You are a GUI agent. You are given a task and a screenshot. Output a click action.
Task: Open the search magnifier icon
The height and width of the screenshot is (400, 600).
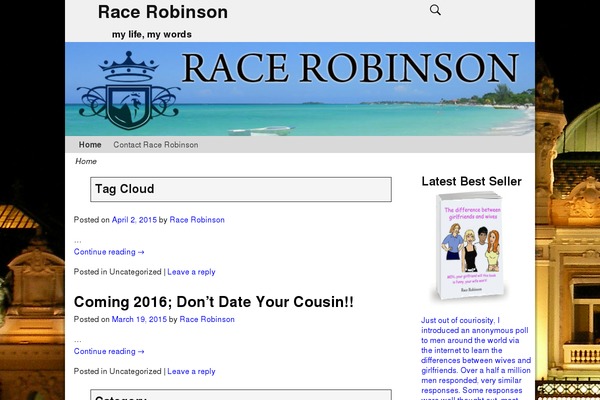[435, 10]
